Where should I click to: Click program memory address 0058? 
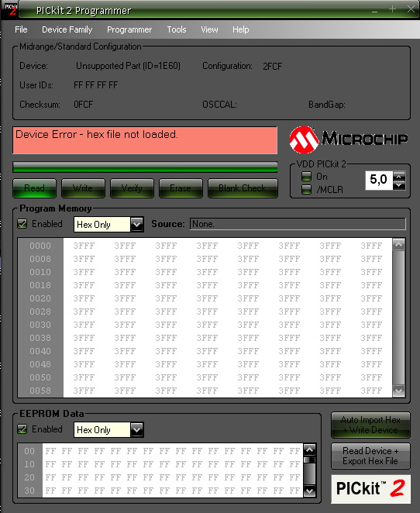40,391
